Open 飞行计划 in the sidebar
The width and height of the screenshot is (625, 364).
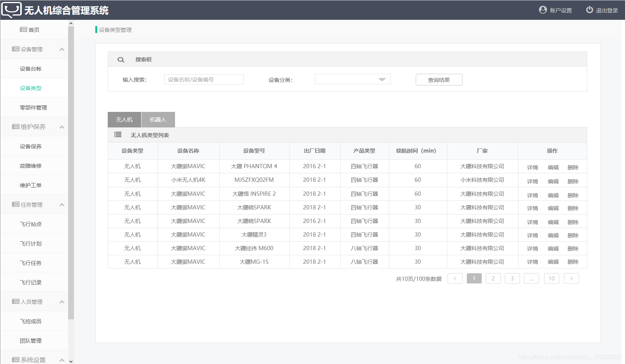31,244
